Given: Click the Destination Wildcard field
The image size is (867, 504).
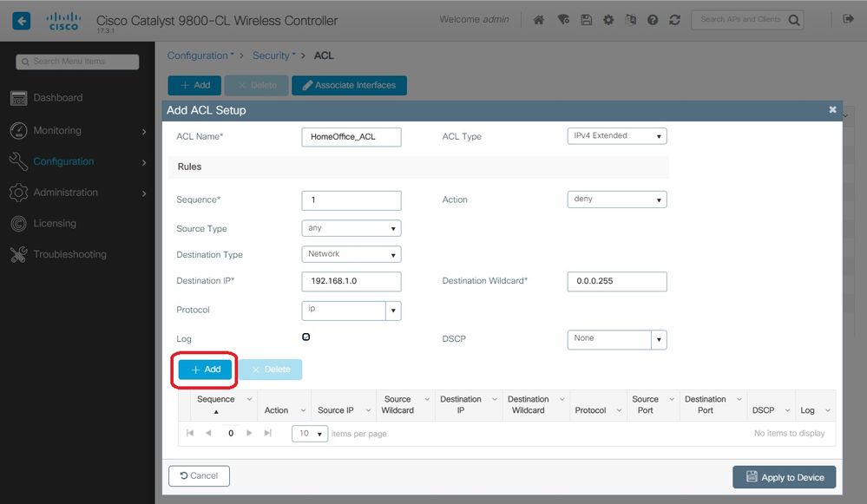Looking at the screenshot, I should coord(616,281).
